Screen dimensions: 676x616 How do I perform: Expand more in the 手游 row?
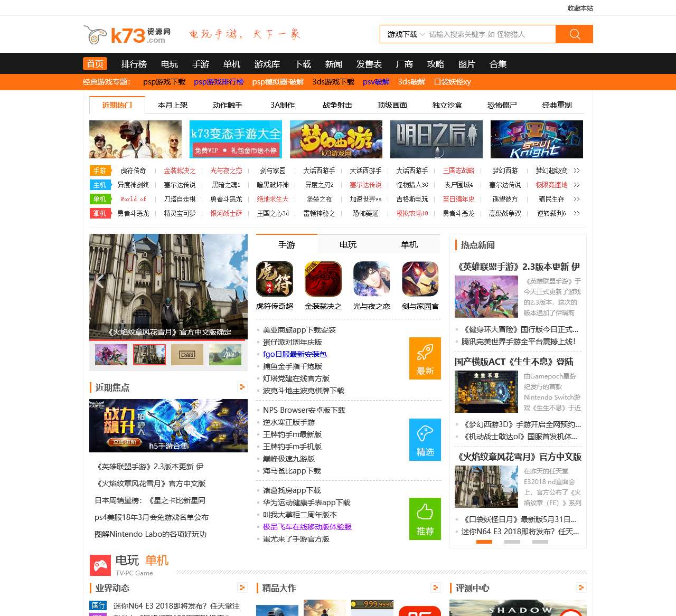(577, 170)
